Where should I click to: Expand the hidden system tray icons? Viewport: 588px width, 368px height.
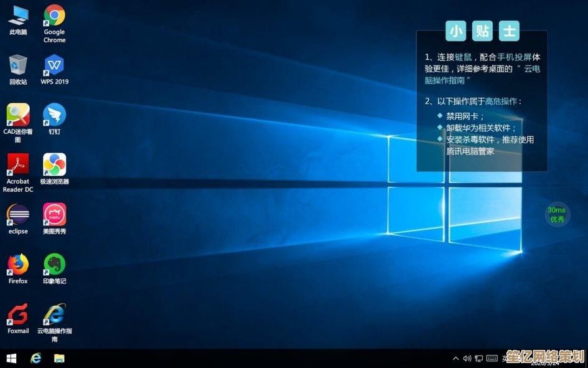(x=455, y=358)
